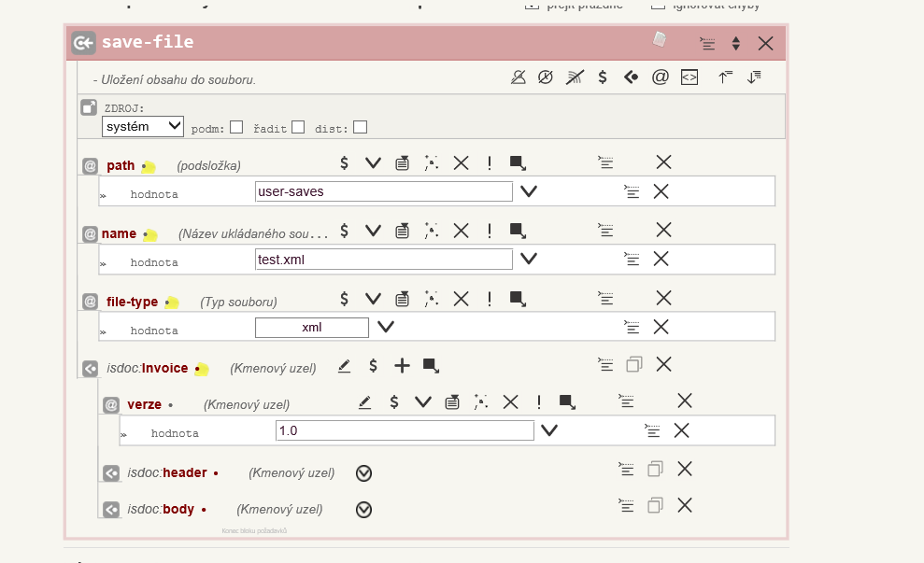The image size is (924, 563).
Task: Click the exclamation mark icon in name row
Action: click(x=489, y=232)
